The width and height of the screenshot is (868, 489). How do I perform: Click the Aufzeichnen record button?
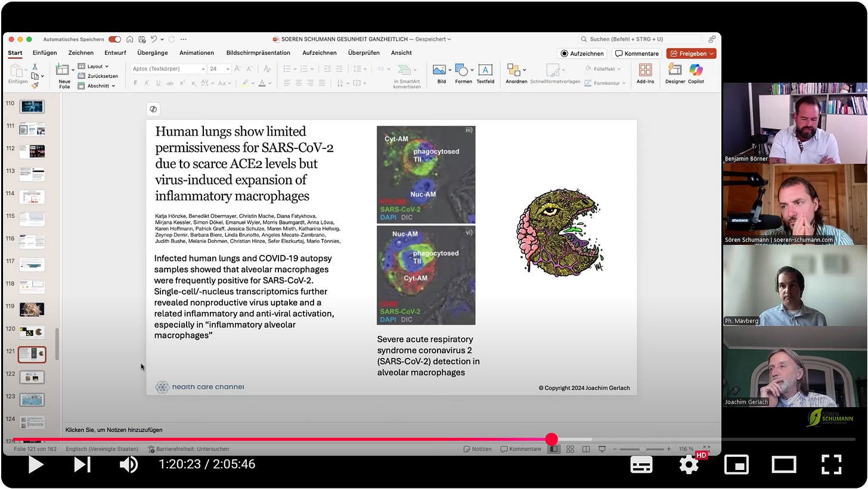(582, 54)
